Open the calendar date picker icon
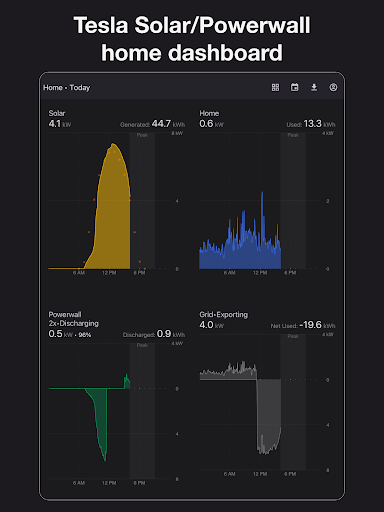 pos(295,87)
